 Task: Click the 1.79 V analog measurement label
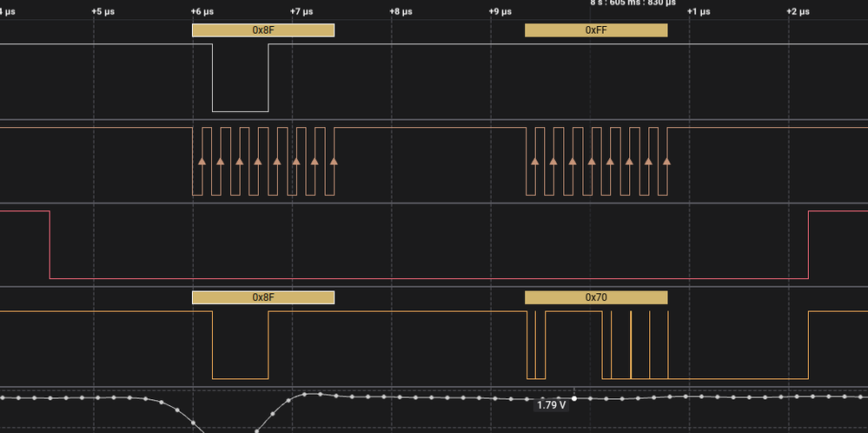(552, 405)
